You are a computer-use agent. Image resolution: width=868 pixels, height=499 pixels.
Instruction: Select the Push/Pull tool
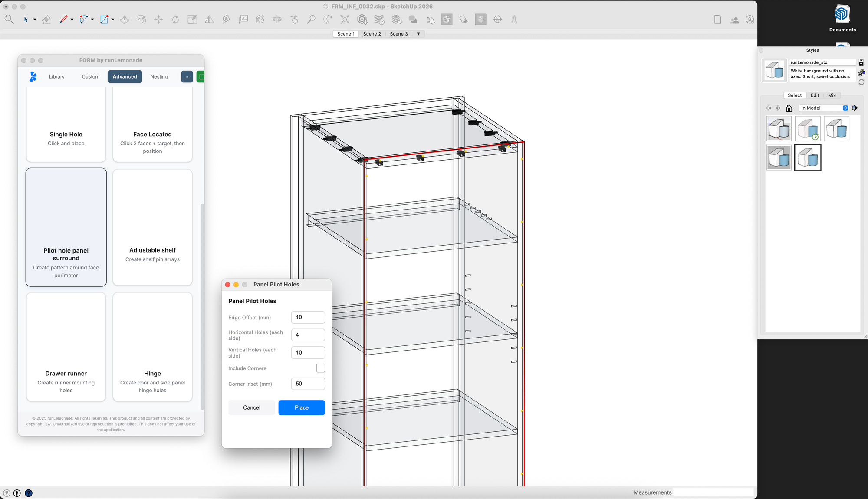(x=125, y=20)
